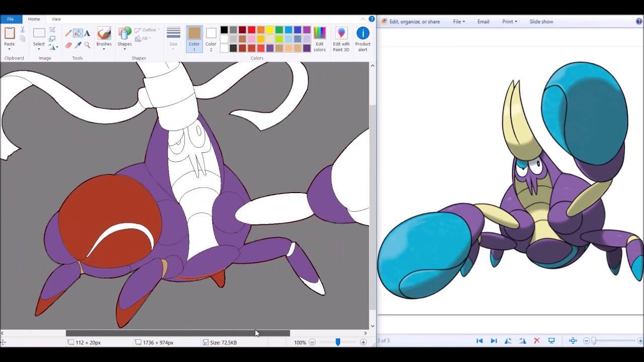Rotate image clockwise in photo viewer
Viewport: 644px width, 362px height.
coord(522,341)
